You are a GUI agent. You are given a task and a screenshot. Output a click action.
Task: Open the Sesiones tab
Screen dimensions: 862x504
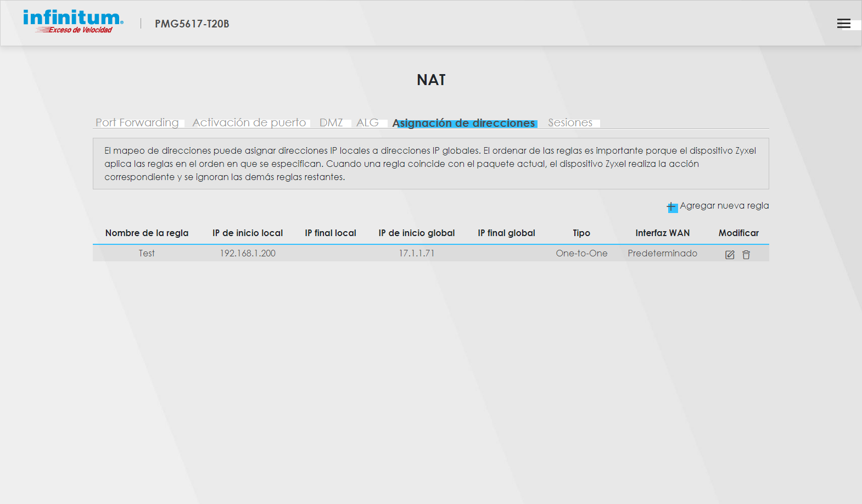570,122
